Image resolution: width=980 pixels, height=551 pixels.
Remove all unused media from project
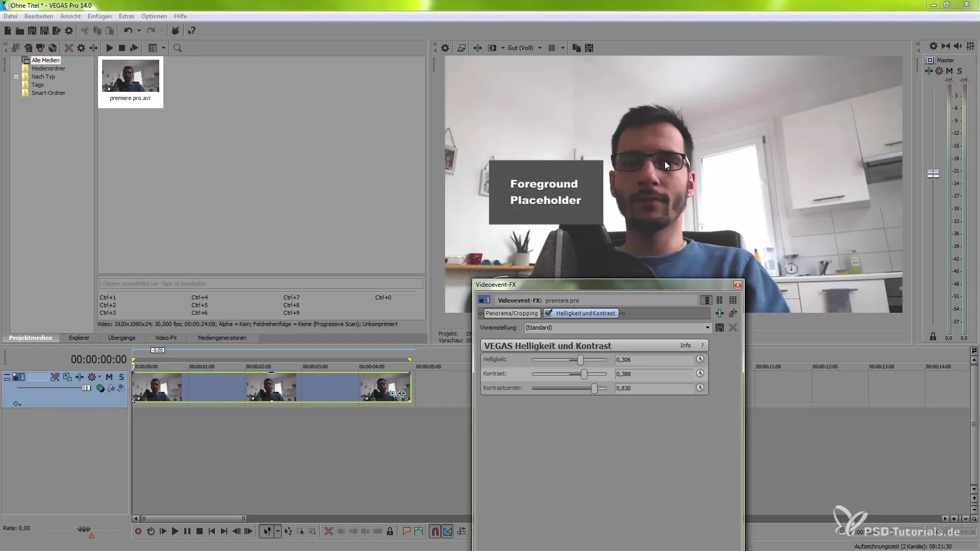(x=16, y=48)
